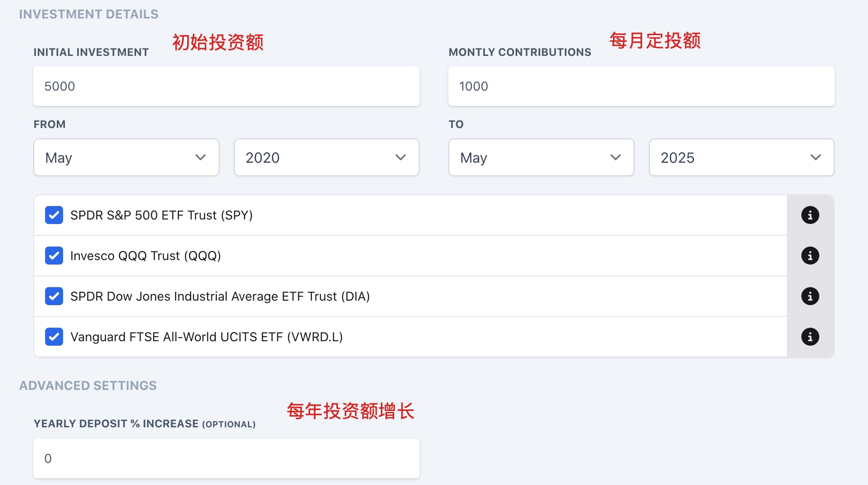Open the FROM month dropdown
The height and width of the screenshot is (485, 868).
(126, 157)
